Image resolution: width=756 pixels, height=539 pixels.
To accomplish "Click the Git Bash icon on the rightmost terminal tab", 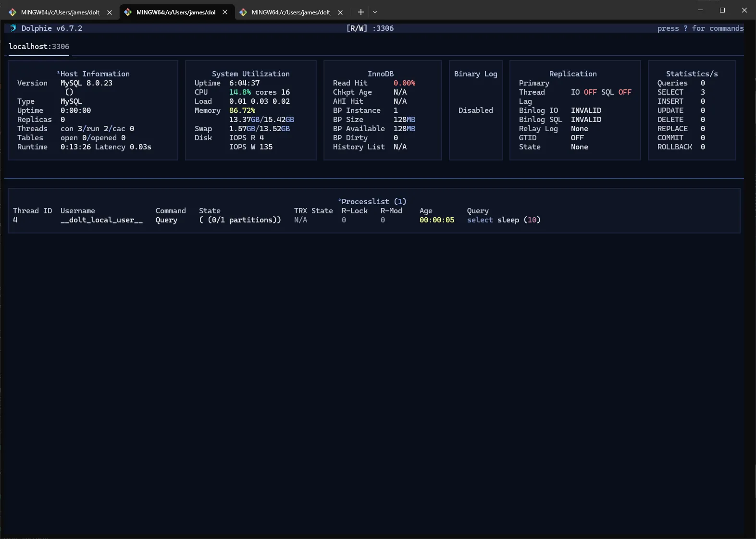I will [x=243, y=12].
